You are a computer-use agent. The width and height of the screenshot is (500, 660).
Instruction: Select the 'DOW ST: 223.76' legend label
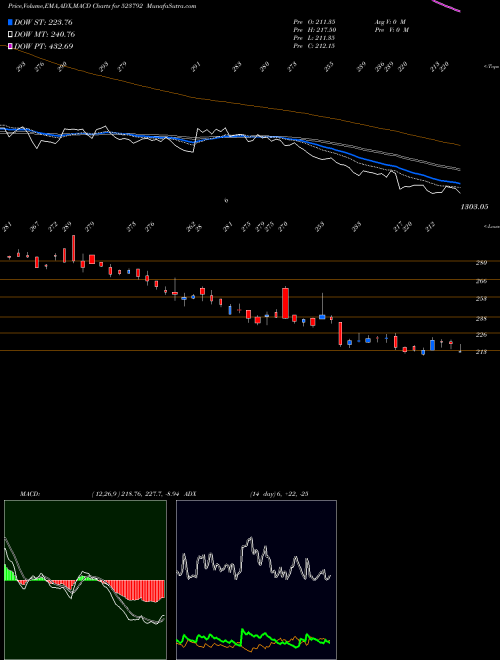(x=43, y=22)
